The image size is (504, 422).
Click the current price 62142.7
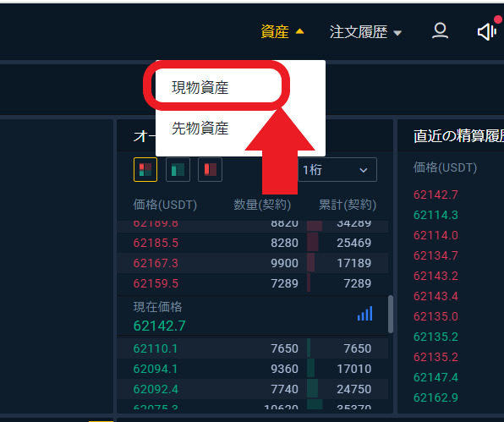[160, 326]
